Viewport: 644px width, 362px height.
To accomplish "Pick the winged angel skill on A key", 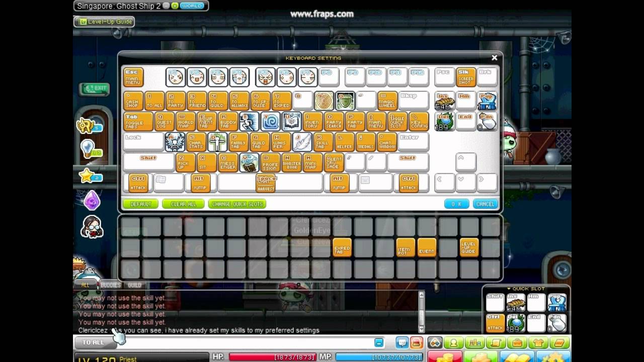I will (175, 142).
